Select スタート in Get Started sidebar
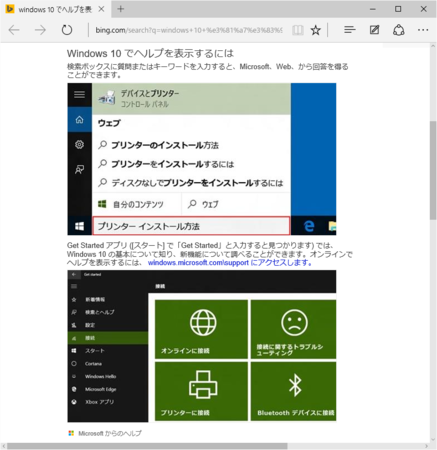 [x=108, y=351]
